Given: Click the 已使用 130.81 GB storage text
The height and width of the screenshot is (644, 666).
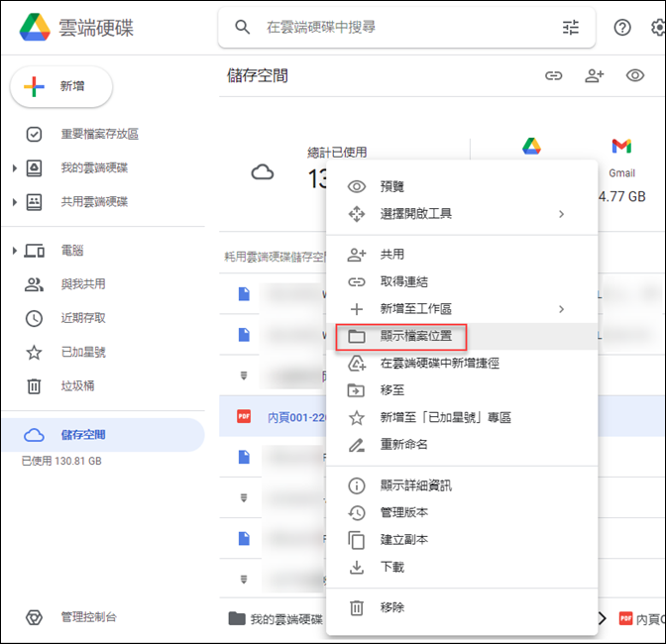Looking at the screenshot, I should [x=61, y=461].
